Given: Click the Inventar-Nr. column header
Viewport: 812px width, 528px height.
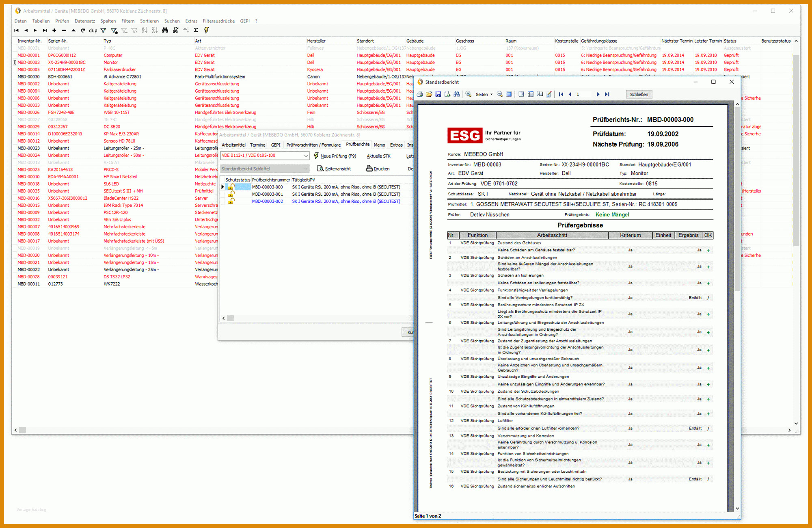Looking at the screenshot, I should (x=30, y=41).
